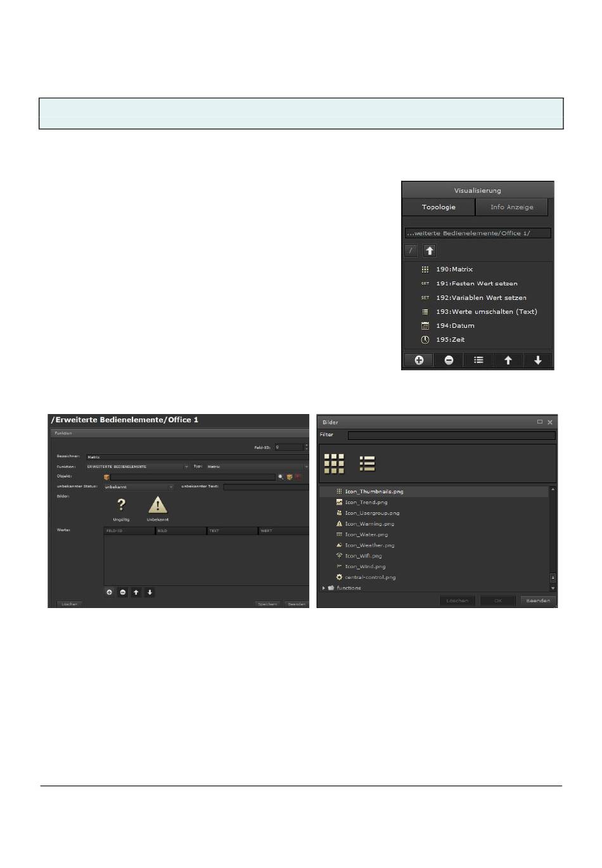
Task: Select Icon_Warning.png in the file list
Action: click(369, 524)
